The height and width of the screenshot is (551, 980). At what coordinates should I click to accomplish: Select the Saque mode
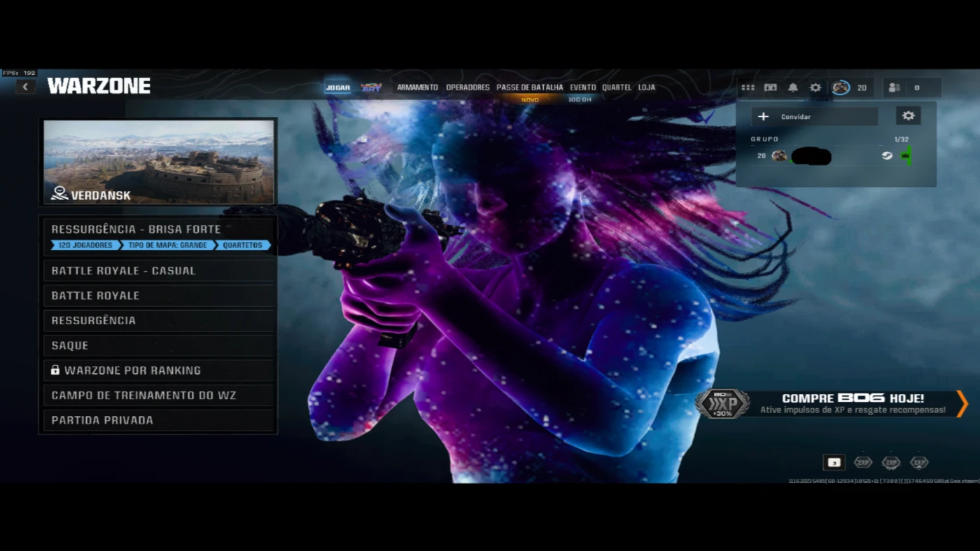[x=159, y=345]
